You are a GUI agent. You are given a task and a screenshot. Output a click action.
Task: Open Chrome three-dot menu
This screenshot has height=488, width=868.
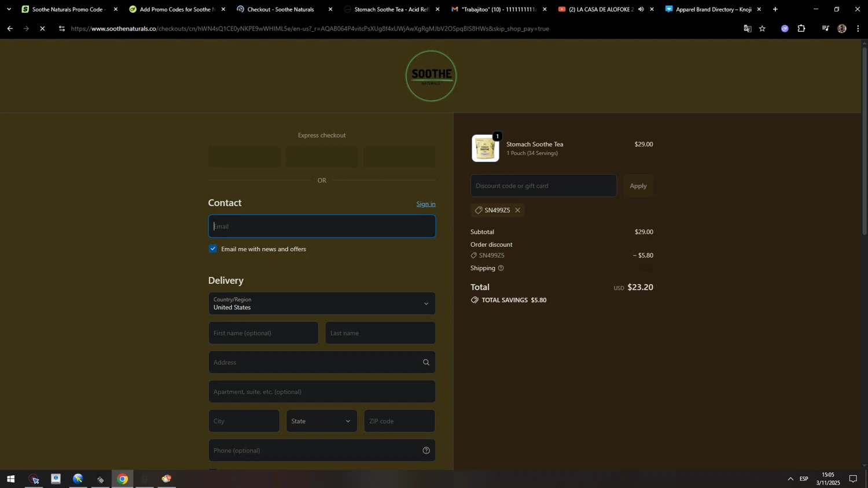[858, 28]
